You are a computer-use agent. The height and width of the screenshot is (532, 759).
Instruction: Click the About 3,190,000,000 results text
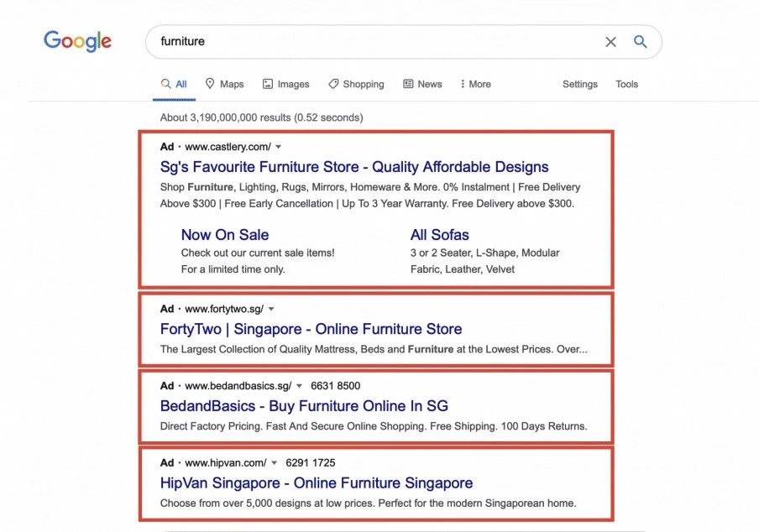[262, 117]
